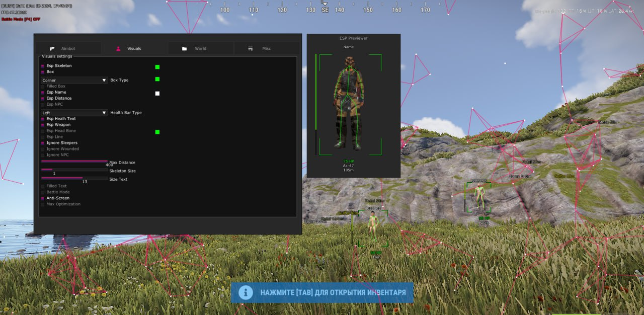The width and height of the screenshot is (644, 315).
Task: Disable the Ignore Sleepers checkbox
Action: click(x=43, y=143)
